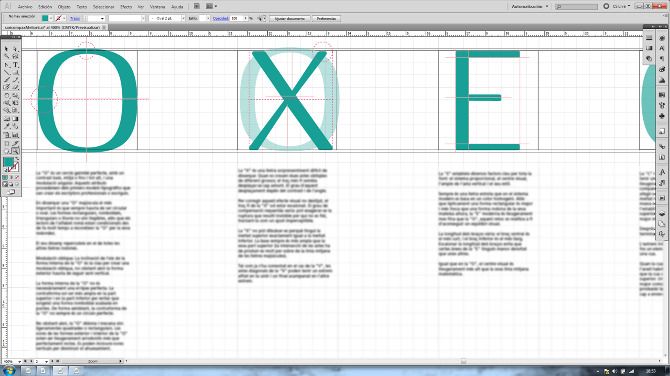Image resolution: width=670 pixels, height=376 pixels.
Task: Open the Ayuda menu
Action: [177, 7]
